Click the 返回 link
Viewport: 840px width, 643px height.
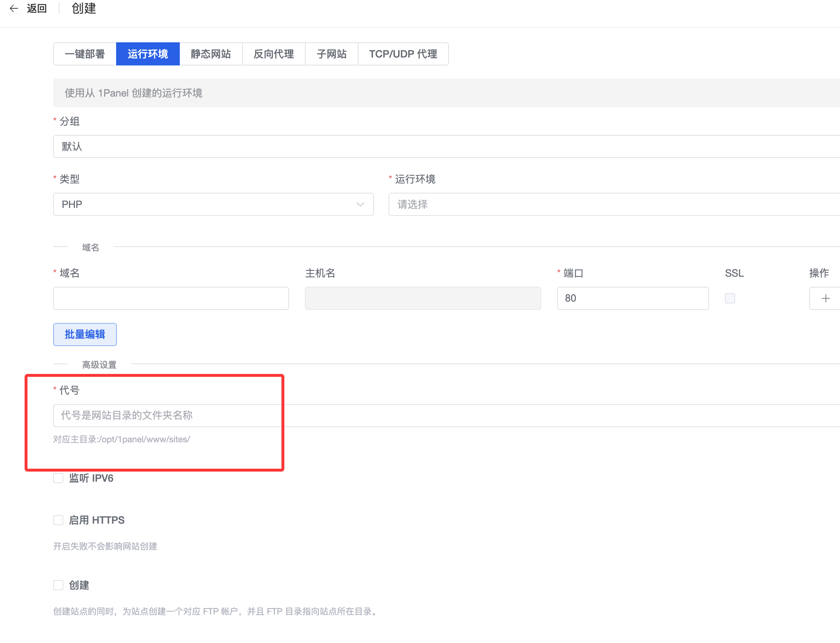coord(37,8)
